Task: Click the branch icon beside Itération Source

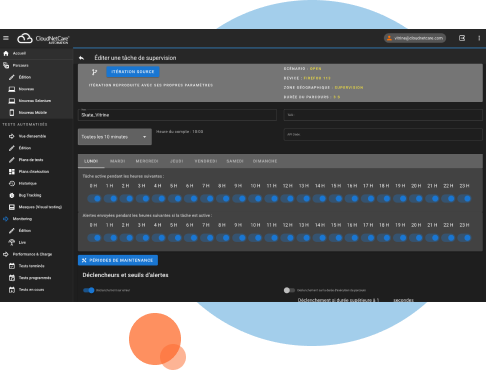Action: click(x=95, y=72)
